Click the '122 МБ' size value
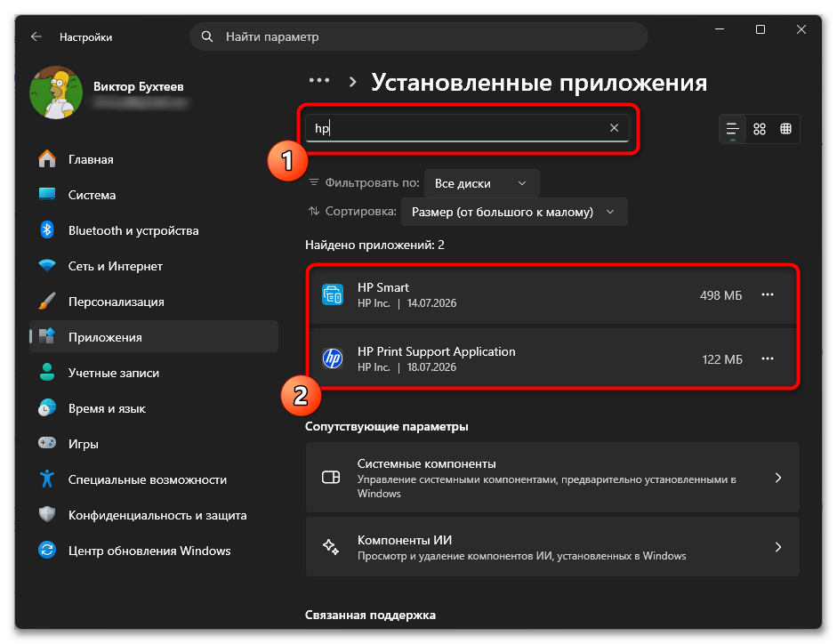Viewport: 837px width, 644px height. [x=721, y=359]
